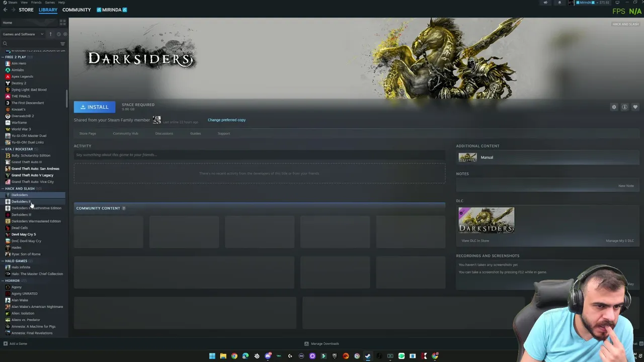
Task: Select Darksiders II in library
Action: point(21,202)
